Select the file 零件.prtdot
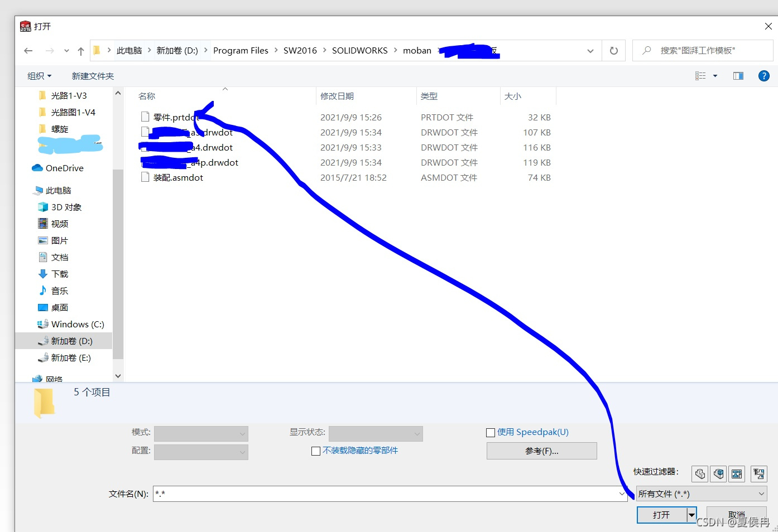This screenshot has width=778, height=532. click(175, 117)
